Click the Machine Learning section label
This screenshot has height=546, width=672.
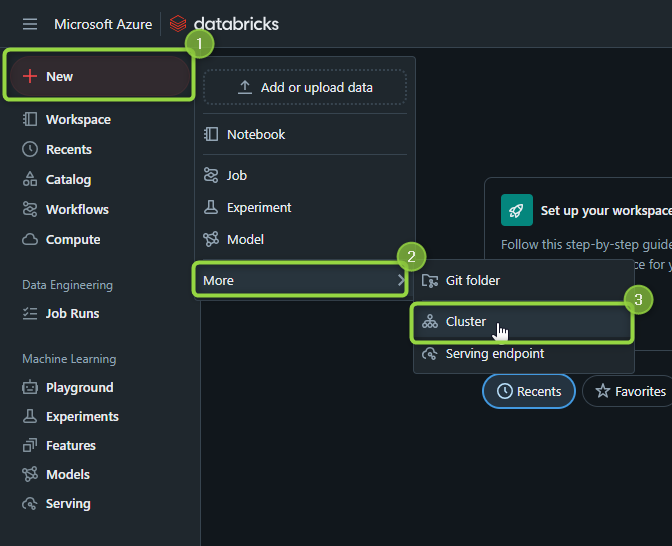tap(69, 358)
